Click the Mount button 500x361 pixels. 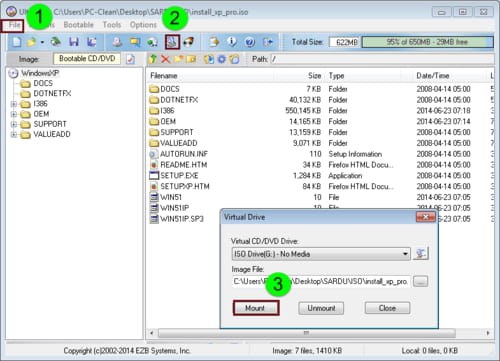click(256, 308)
